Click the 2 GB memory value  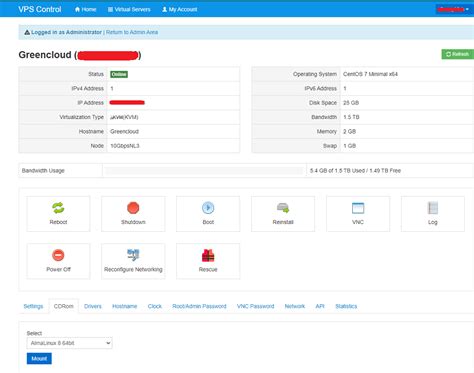tap(349, 131)
